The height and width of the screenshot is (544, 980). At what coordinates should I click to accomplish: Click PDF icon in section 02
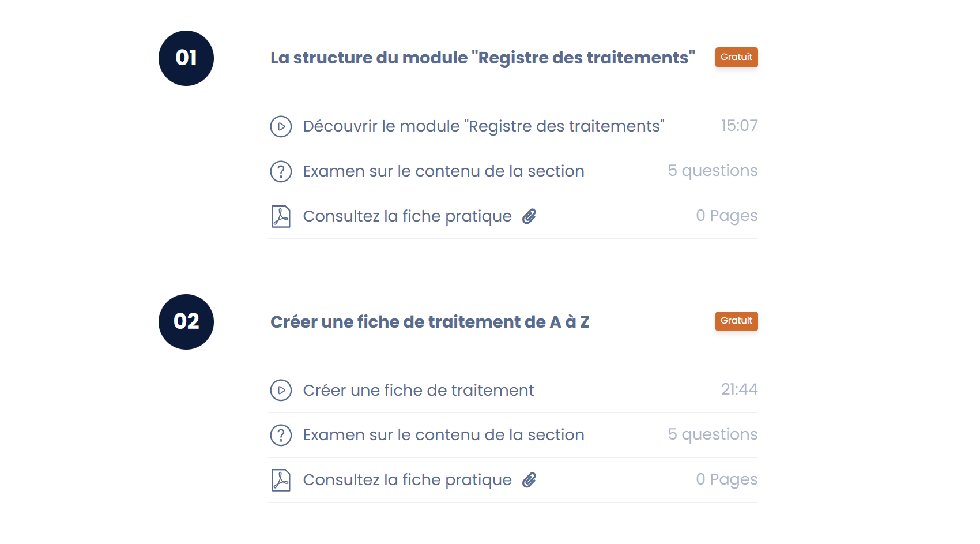pos(281,480)
